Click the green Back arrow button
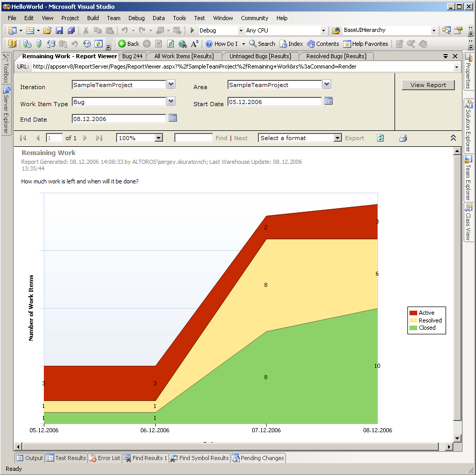476x475 pixels. tap(128, 44)
